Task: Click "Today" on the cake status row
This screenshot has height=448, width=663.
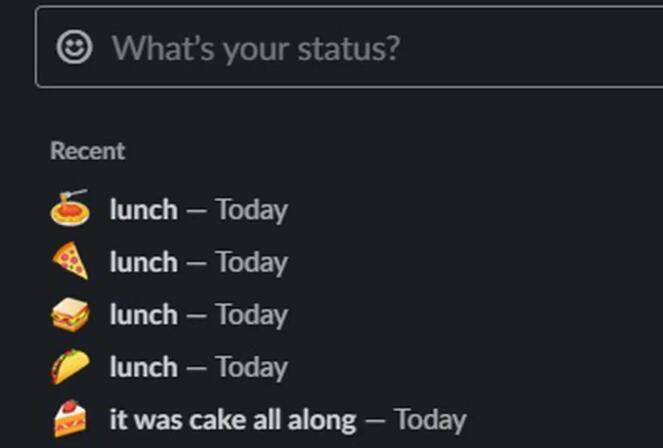Action: tap(429, 419)
